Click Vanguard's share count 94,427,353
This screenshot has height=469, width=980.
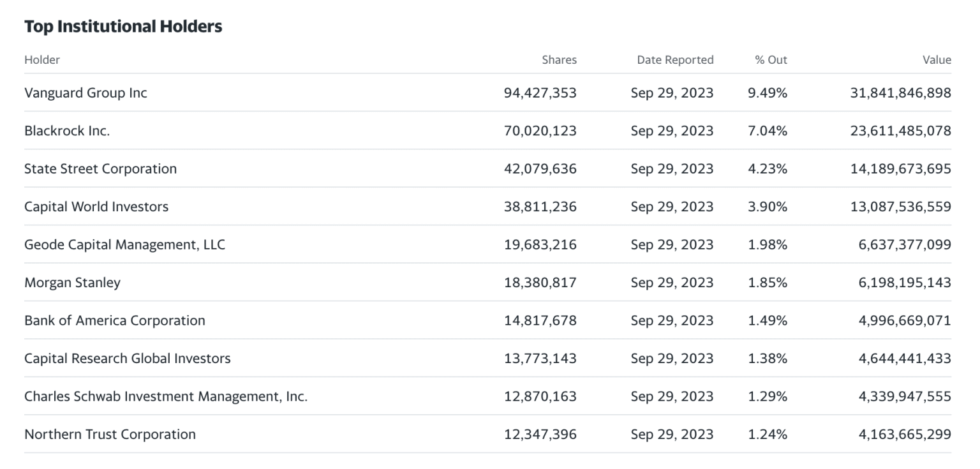[x=540, y=93]
